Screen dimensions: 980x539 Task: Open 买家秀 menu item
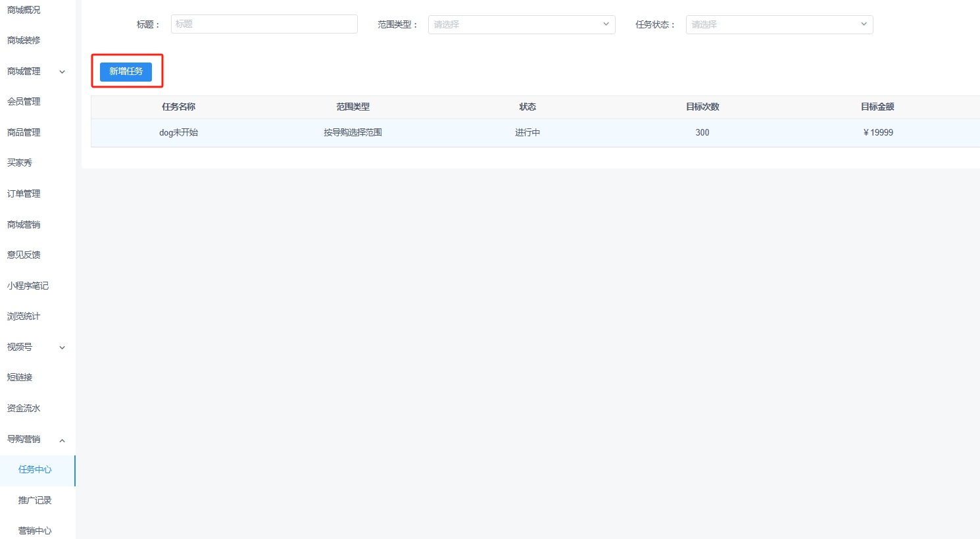click(x=20, y=163)
